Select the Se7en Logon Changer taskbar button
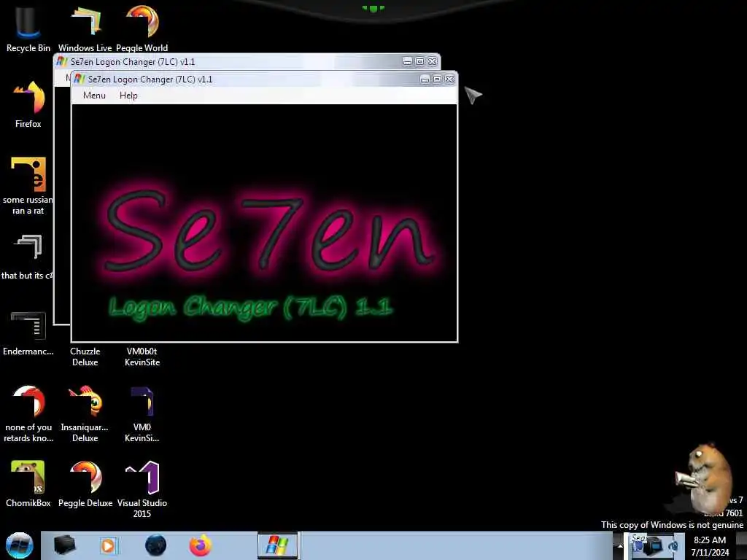 [278, 545]
